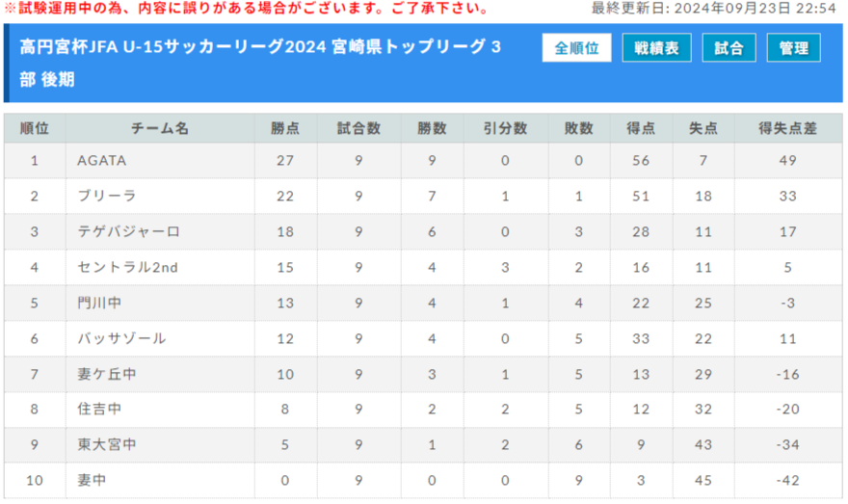Select the 東大宮中 team name
Screen dimensions: 848x504
[107, 444]
